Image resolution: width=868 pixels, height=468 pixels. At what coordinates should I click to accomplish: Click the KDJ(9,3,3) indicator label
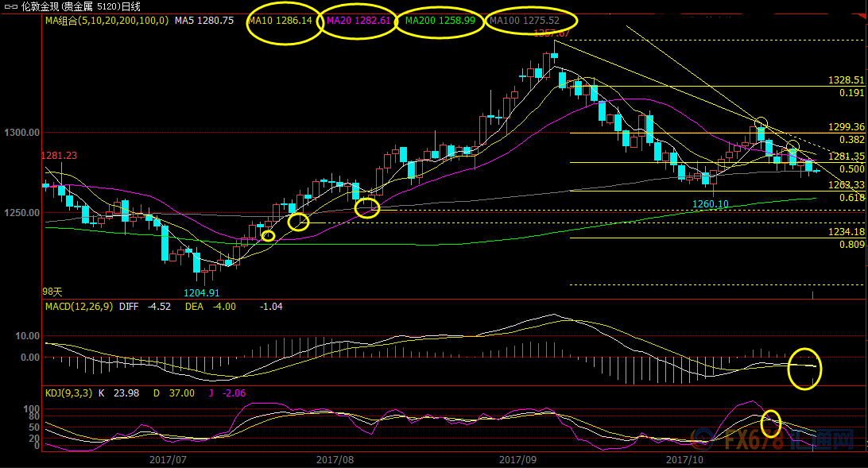click(x=68, y=393)
